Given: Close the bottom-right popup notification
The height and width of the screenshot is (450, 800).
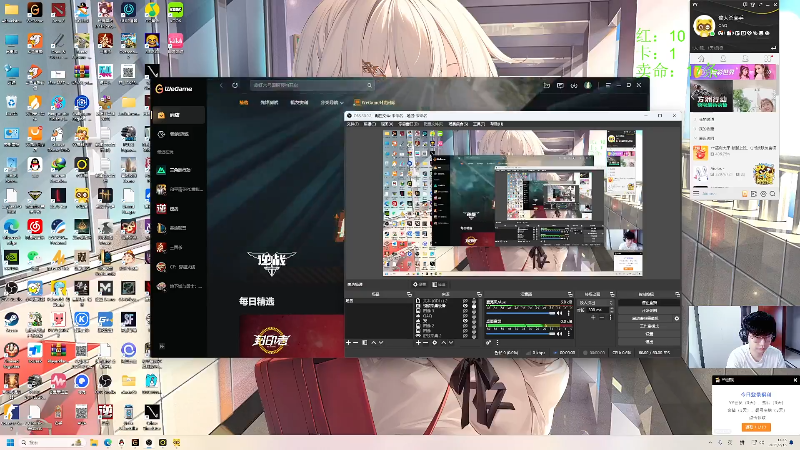Looking at the screenshot, I should click(795, 380).
